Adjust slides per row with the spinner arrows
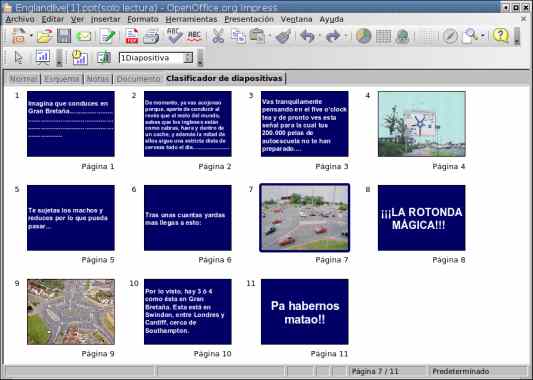Image resolution: width=533 pixels, height=380 pixels. coord(188,58)
